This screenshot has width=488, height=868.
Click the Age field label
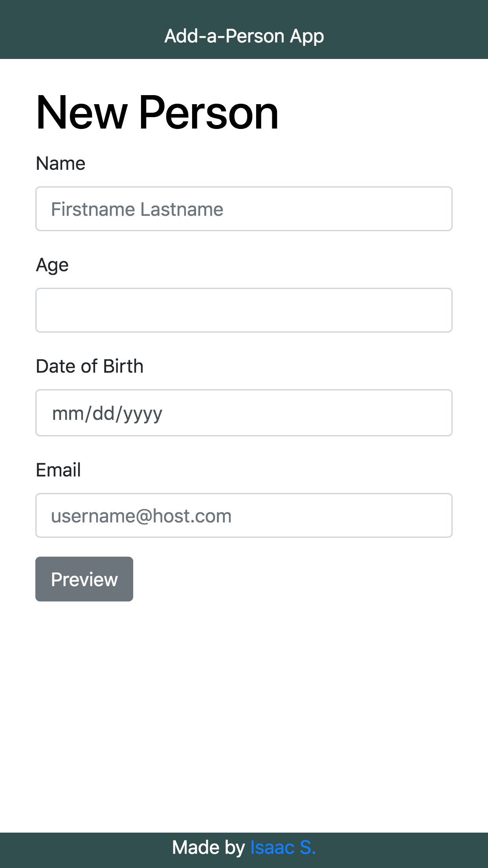click(52, 265)
